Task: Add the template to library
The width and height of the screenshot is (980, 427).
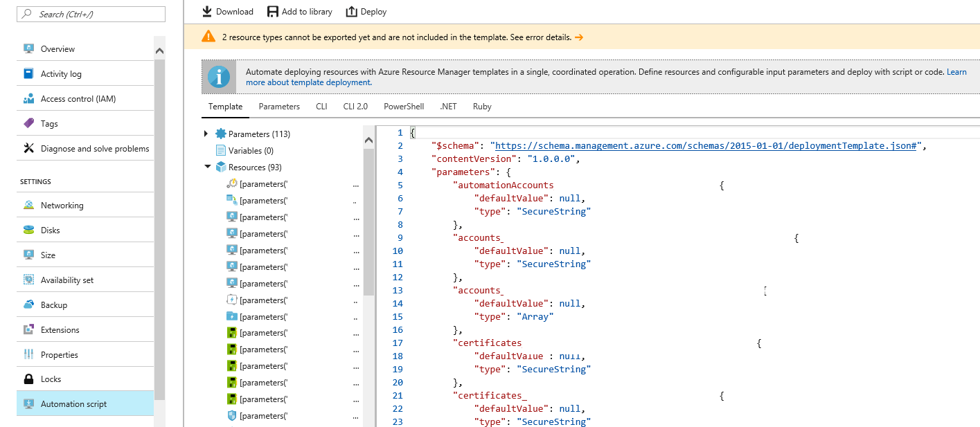Action: point(299,11)
